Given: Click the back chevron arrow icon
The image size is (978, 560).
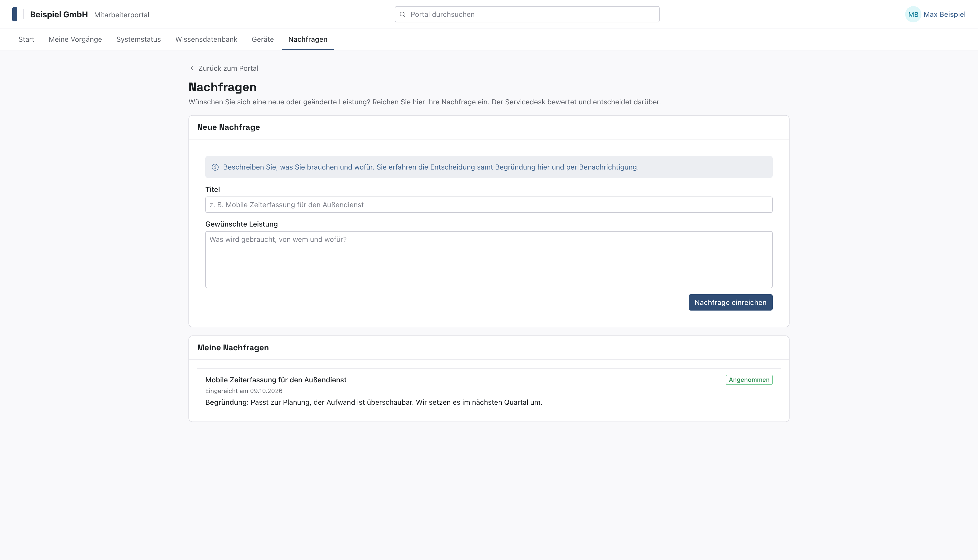Looking at the screenshot, I should click(x=192, y=68).
